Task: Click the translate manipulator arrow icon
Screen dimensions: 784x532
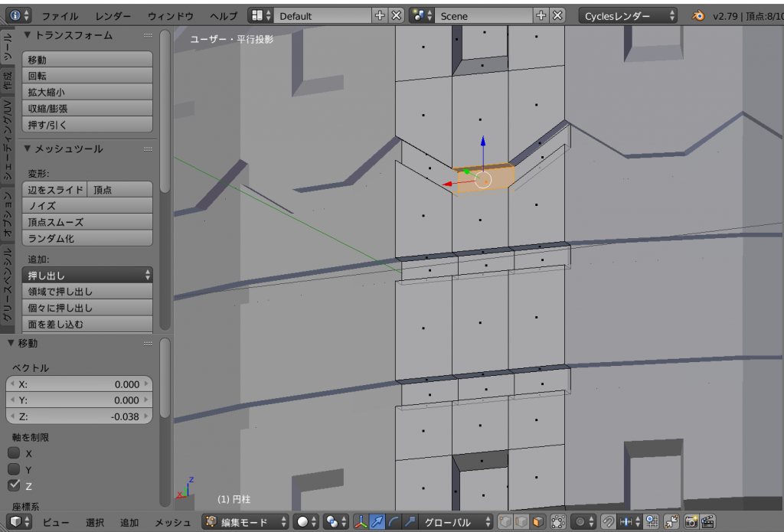Action: (x=377, y=522)
